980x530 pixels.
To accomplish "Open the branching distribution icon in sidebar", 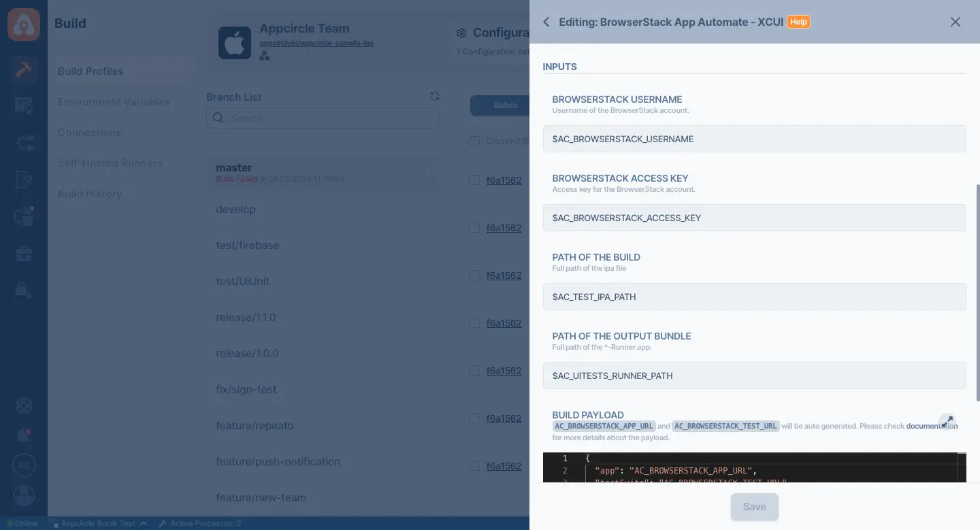I will coord(24,143).
